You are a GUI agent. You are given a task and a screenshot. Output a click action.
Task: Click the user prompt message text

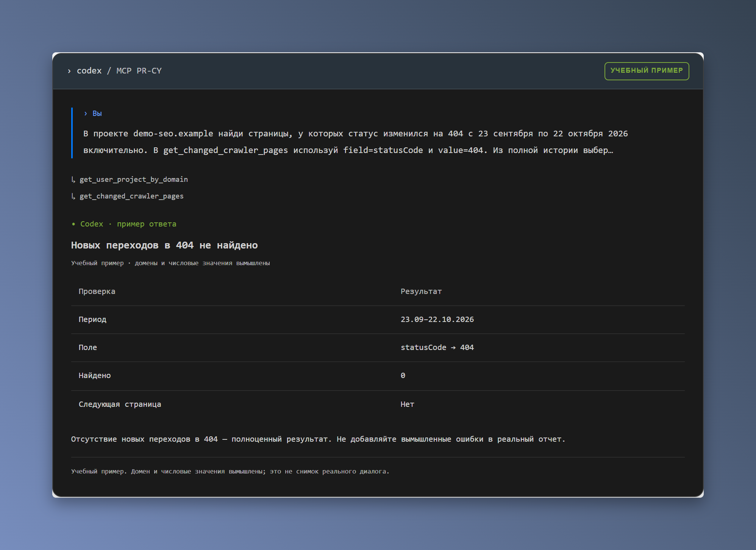355,142
